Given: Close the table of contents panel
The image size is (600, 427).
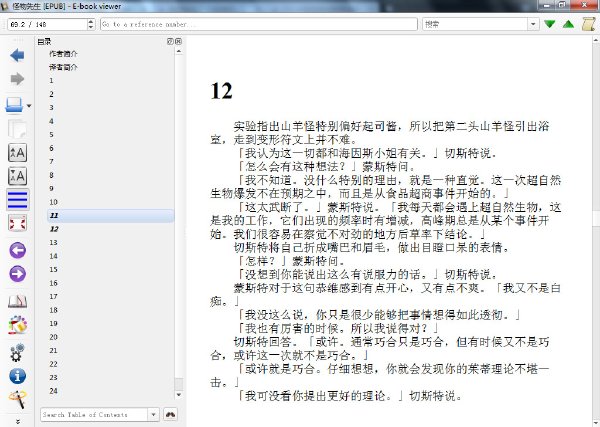Looking at the screenshot, I should click(x=178, y=41).
